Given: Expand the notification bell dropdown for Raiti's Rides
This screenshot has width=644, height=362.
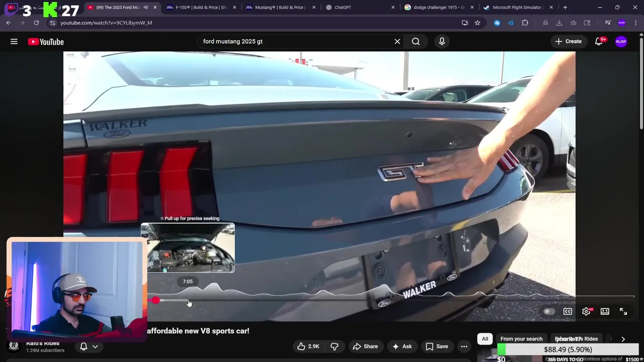Looking at the screenshot, I should 89,346.
